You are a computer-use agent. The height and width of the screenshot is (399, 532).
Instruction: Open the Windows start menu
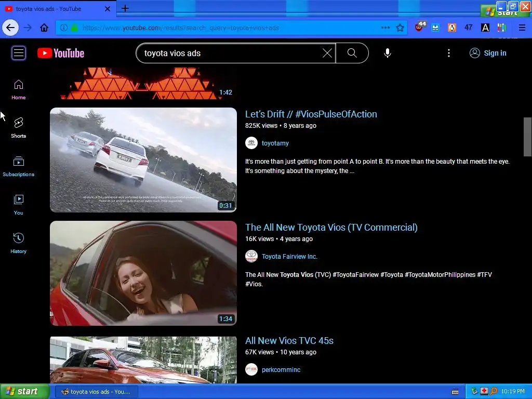(x=24, y=392)
